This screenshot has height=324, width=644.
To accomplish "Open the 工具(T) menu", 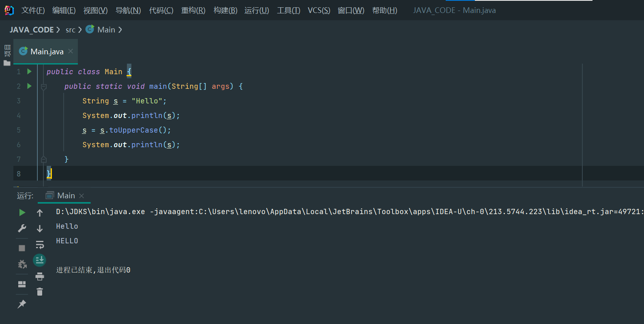I will 288,11.
